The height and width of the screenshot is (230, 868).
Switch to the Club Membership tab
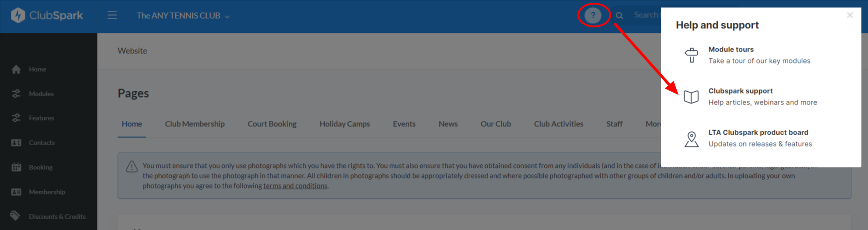(194, 124)
